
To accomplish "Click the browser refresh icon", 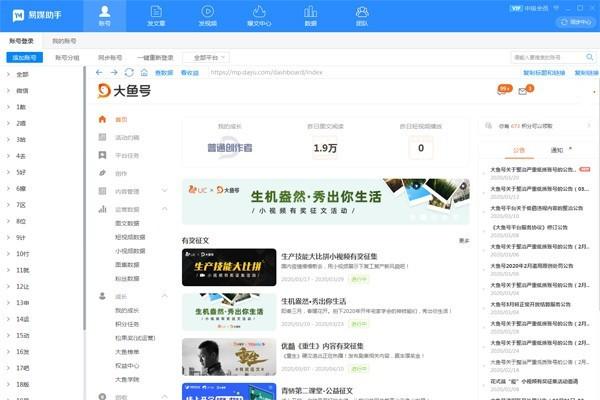I will (x=129, y=73).
